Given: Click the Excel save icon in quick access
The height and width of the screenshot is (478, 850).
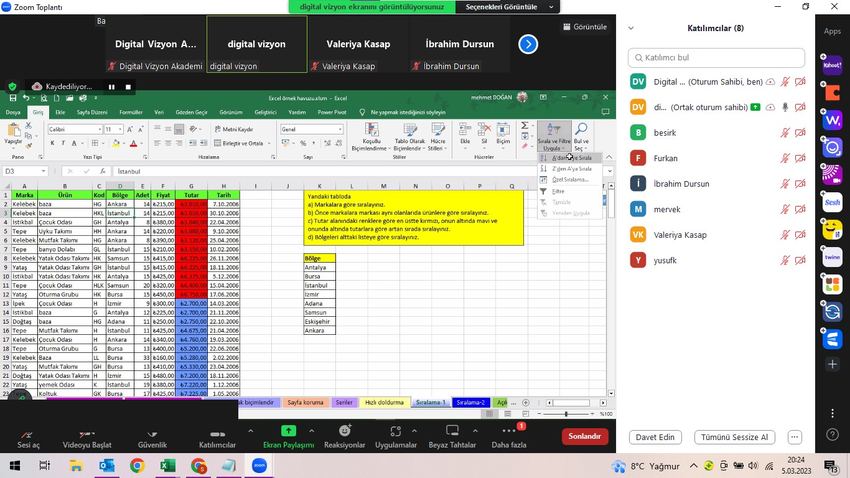Looking at the screenshot, I should click(x=12, y=98).
